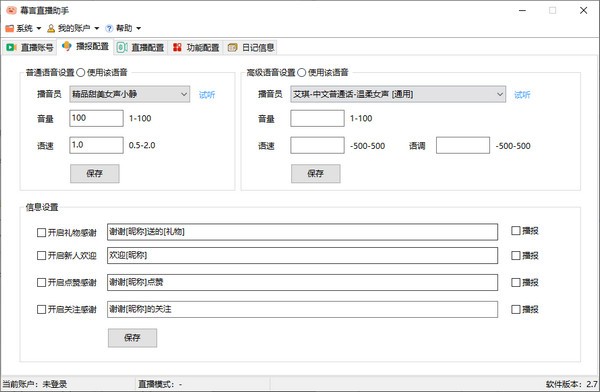Switch to the 直播账号 tab
The height and width of the screenshot is (392, 600).
[x=30, y=47]
